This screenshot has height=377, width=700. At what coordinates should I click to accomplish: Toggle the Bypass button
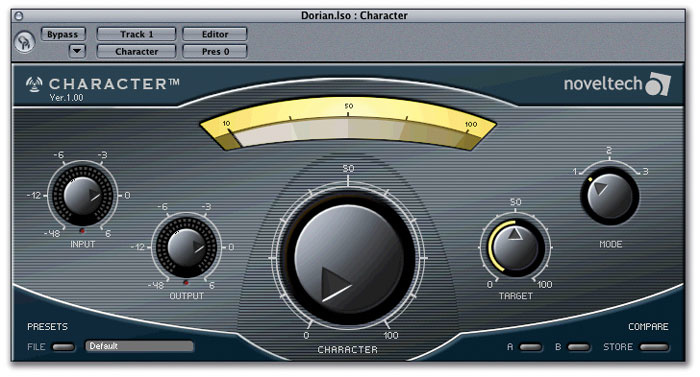(63, 34)
